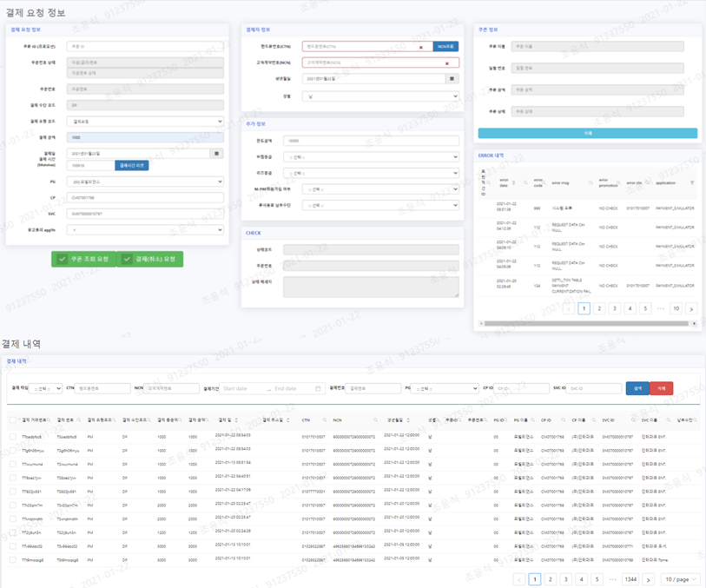
Task: Click the filter funnel on the application column
Action: click(692, 182)
